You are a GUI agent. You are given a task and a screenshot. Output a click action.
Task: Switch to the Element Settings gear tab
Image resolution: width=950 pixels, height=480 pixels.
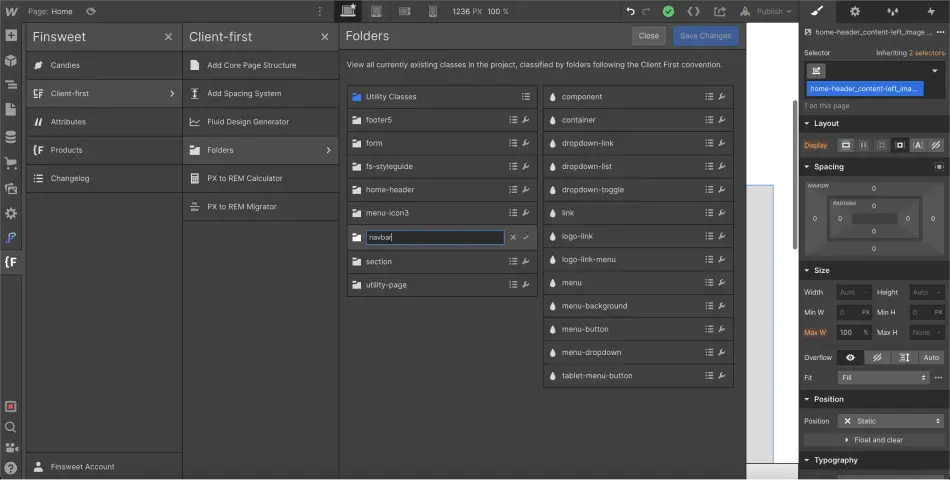point(855,11)
